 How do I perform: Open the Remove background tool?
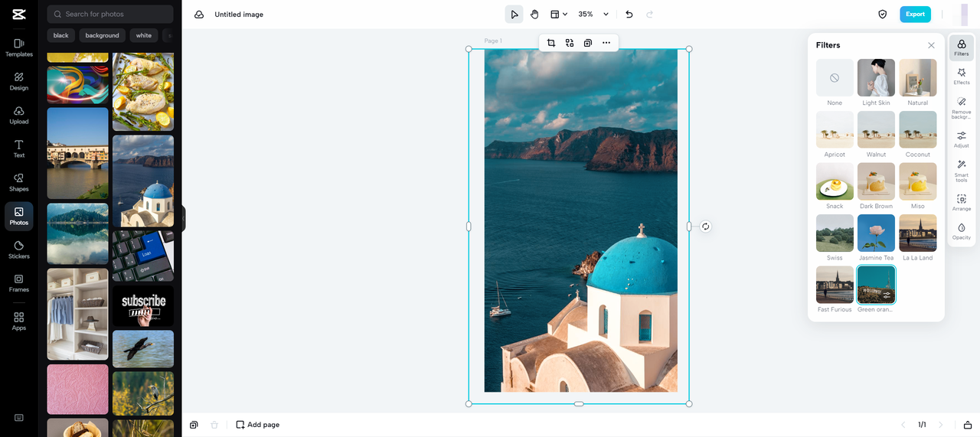coord(962,108)
